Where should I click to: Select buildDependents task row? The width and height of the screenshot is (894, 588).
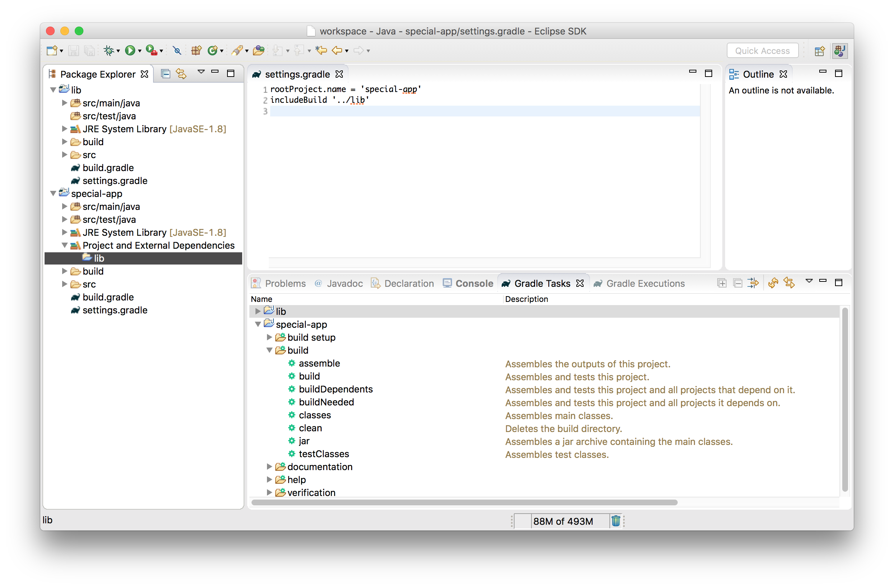coord(545,389)
